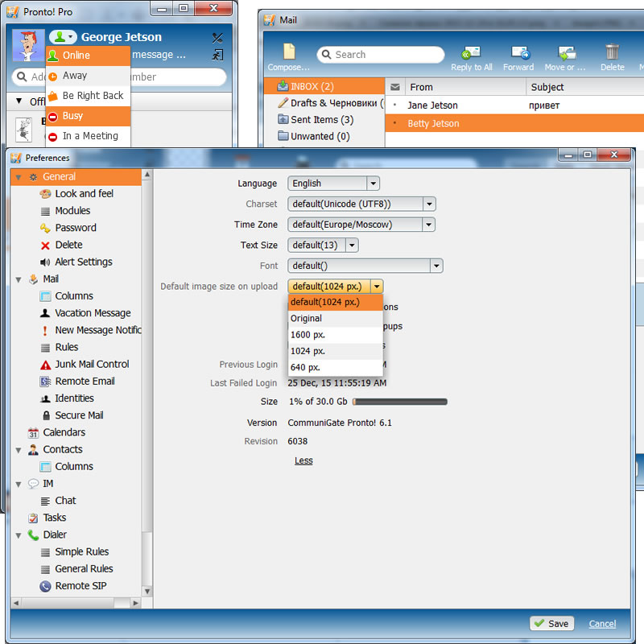The image size is (644, 644).
Task: Open the Font dropdown
Action: click(x=365, y=266)
